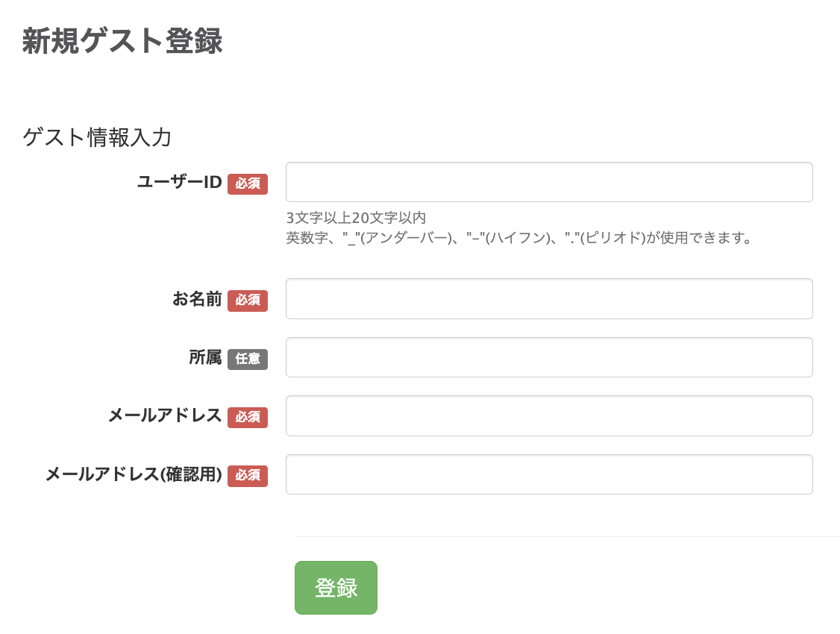Click the メールアドレス input field
The height and width of the screenshot is (634, 840).
point(549,415)
